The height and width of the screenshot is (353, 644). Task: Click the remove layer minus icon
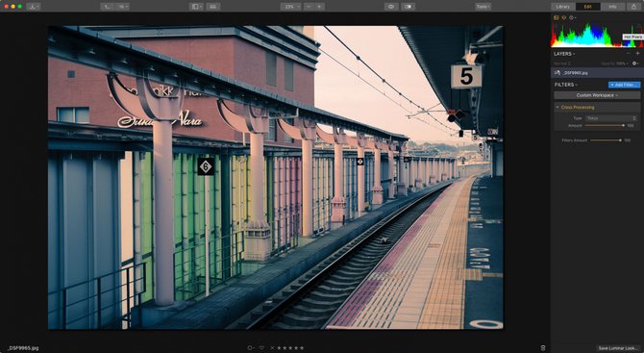[629, 54]
